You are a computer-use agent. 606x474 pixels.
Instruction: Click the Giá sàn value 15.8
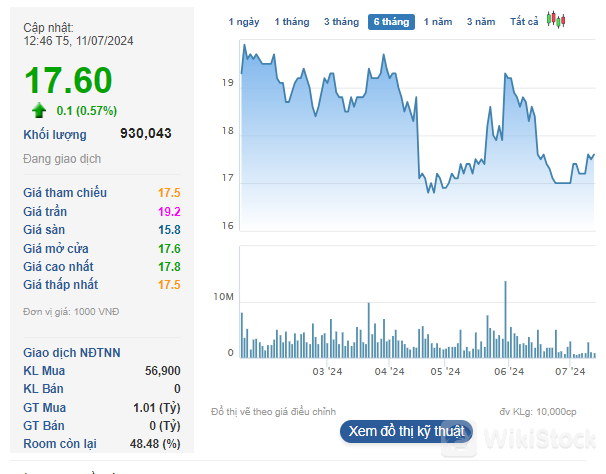[169, 230]
